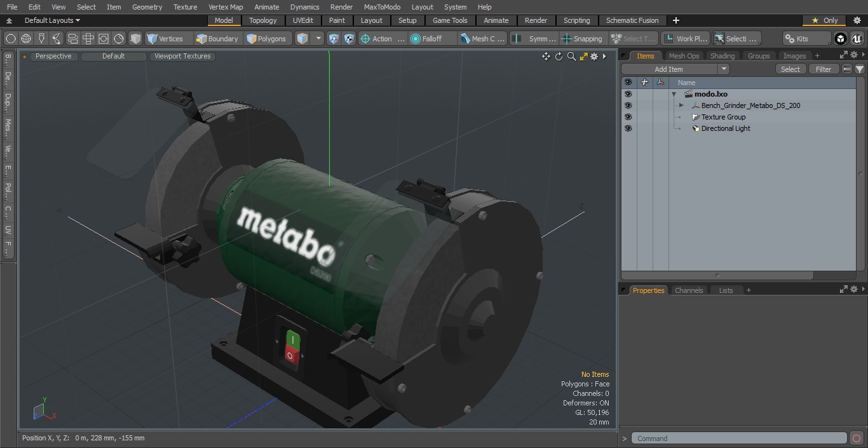Open viewport settings gear icon
Viewport: 868px width, 448px height.
click(594, 57)
